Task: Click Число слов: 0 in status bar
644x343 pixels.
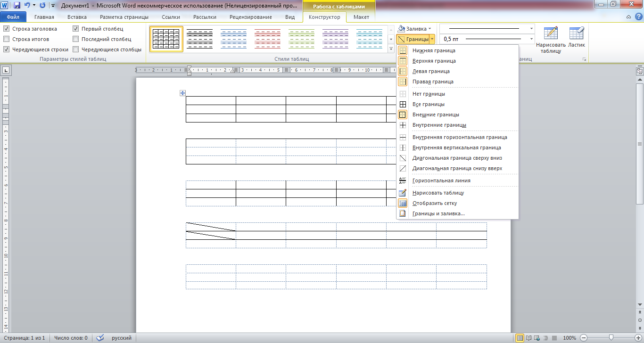Action: [x=71, y=338]
